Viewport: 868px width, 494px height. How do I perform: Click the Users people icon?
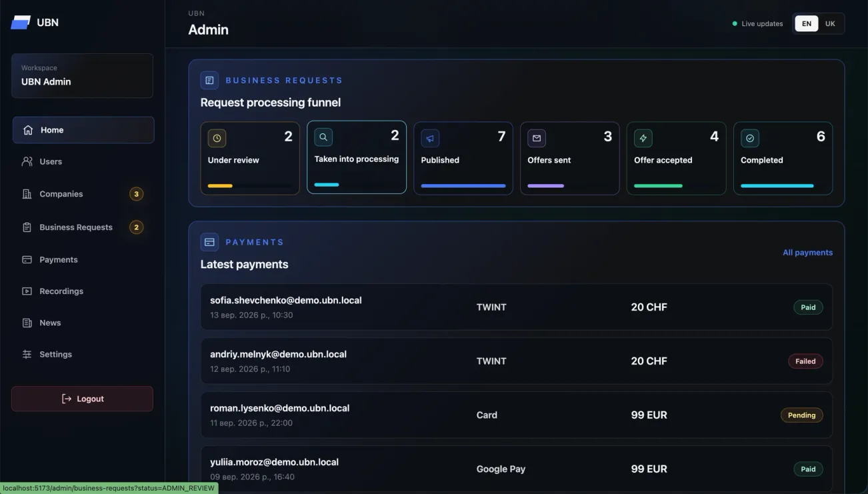pos(27,161)
